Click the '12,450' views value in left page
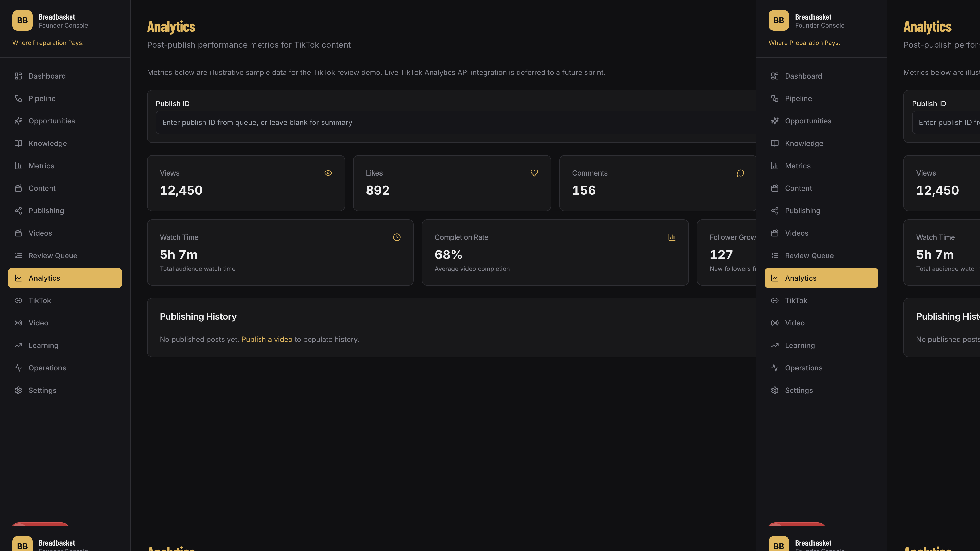The height and width of the screenshot is (551, 980). (x=181, y=190)
